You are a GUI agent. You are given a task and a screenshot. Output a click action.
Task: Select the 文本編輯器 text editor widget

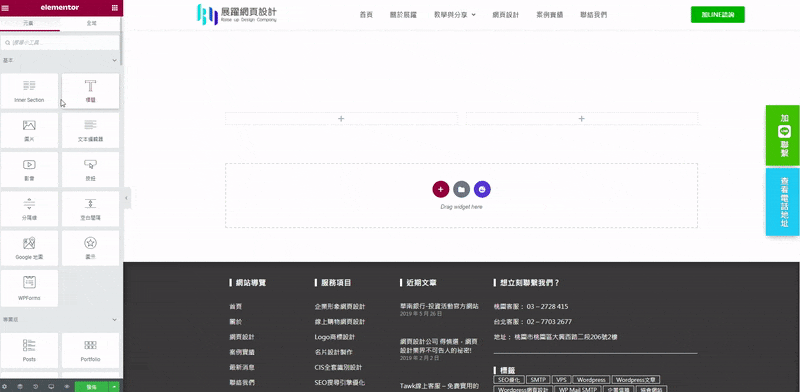[x=90, y=130]
